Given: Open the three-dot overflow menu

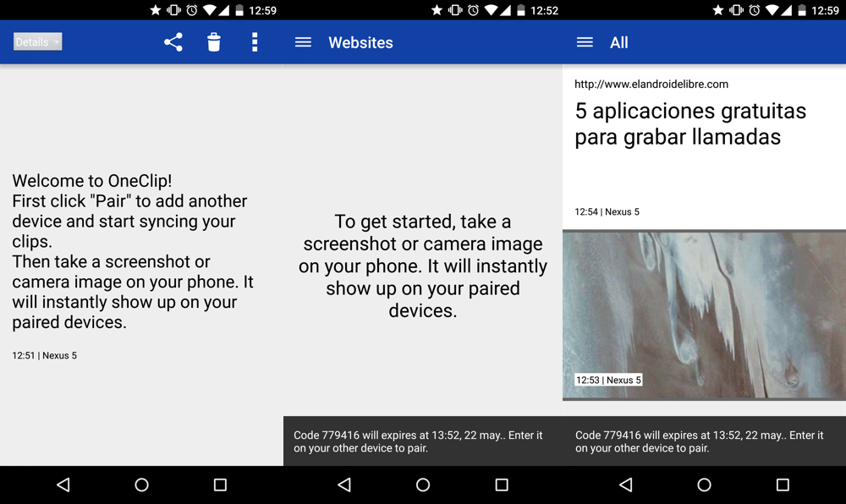Looking at the screenshot, I should [255, 42].
